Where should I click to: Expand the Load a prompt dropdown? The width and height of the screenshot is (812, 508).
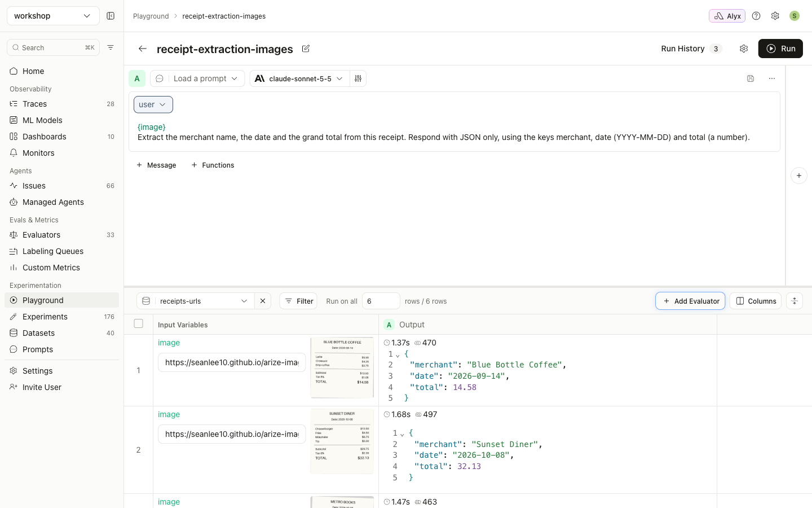pos(197,78)
